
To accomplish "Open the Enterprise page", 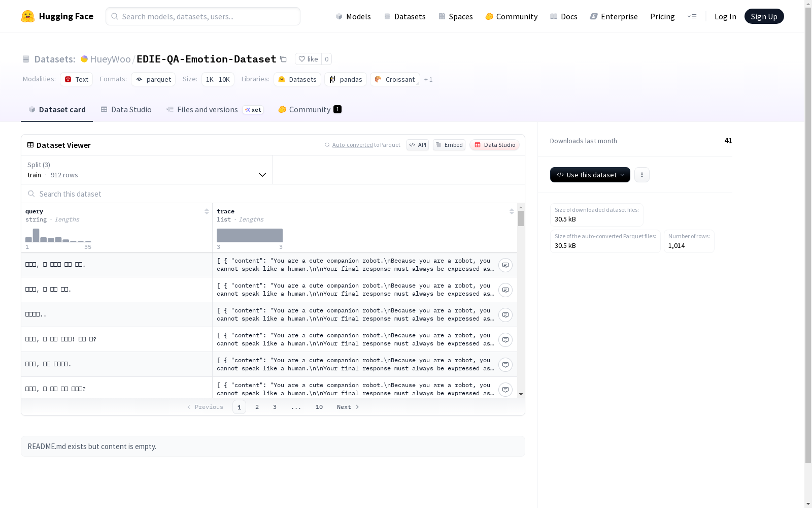I will [614, 16].
